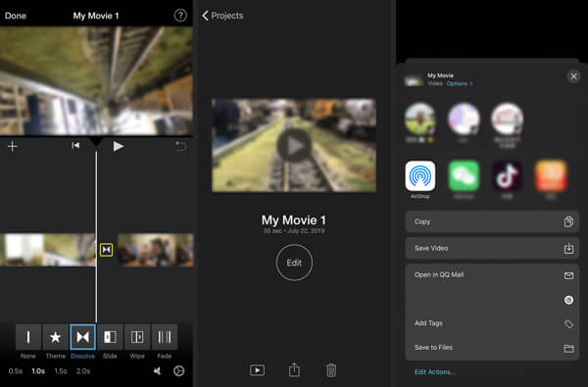This screenshot has width=588, height=387.
Task: Share via the orange app icon
Action: (x=551, y=176)
